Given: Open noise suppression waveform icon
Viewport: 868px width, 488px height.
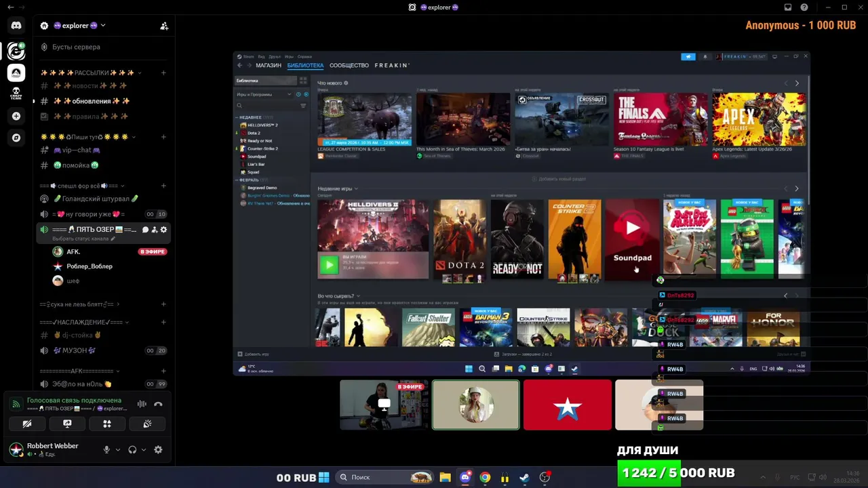Looking at the screenshot, I should coord(142,404).
